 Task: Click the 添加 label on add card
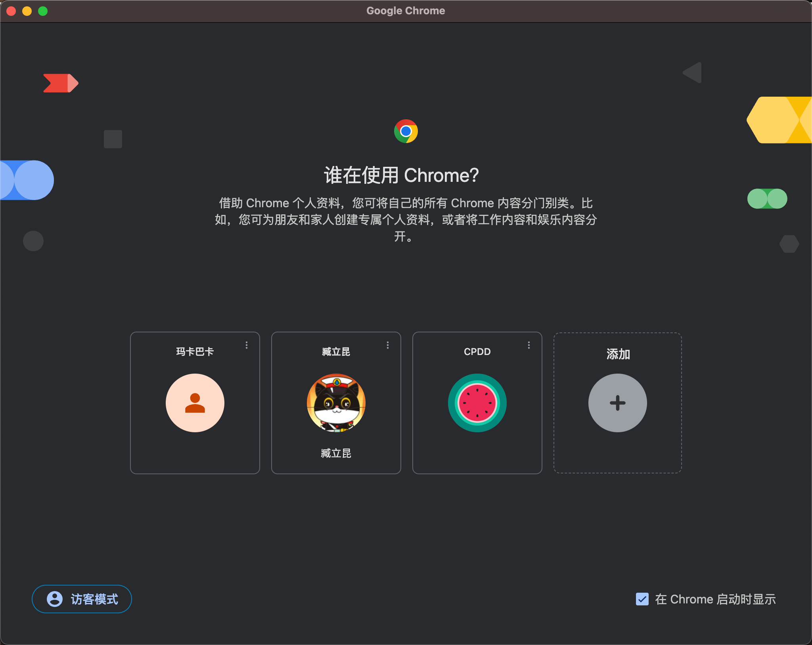pyautogui.click(x=618, y=354)
